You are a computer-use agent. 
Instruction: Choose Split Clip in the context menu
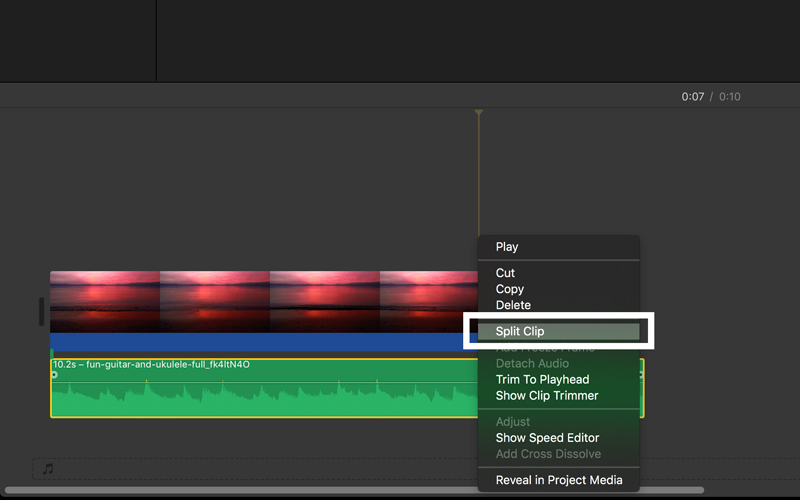click(x=520, y=331)
